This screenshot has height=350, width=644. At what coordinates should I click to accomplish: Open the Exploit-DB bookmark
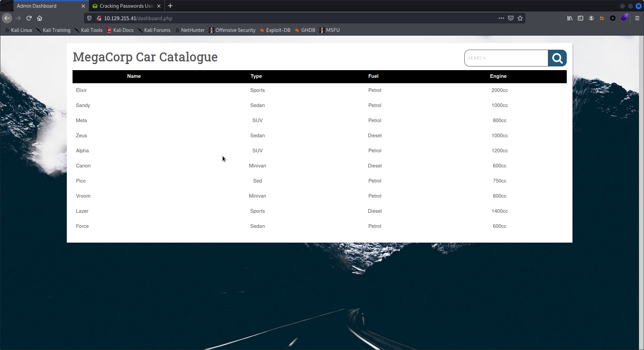click(x=275, y=30)
